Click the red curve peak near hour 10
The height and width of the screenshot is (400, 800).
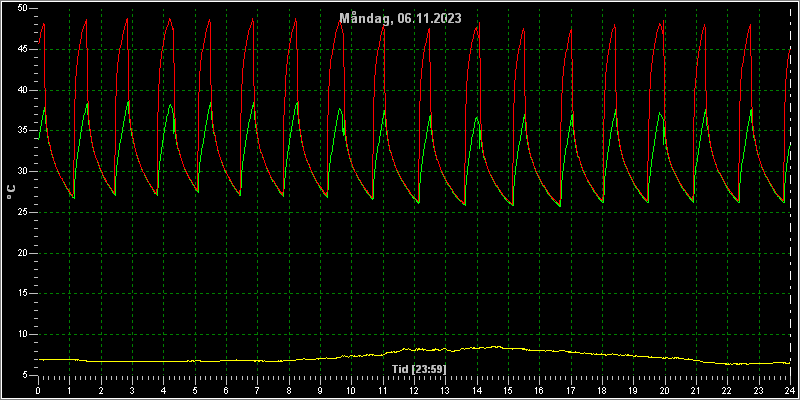point(340,22)
